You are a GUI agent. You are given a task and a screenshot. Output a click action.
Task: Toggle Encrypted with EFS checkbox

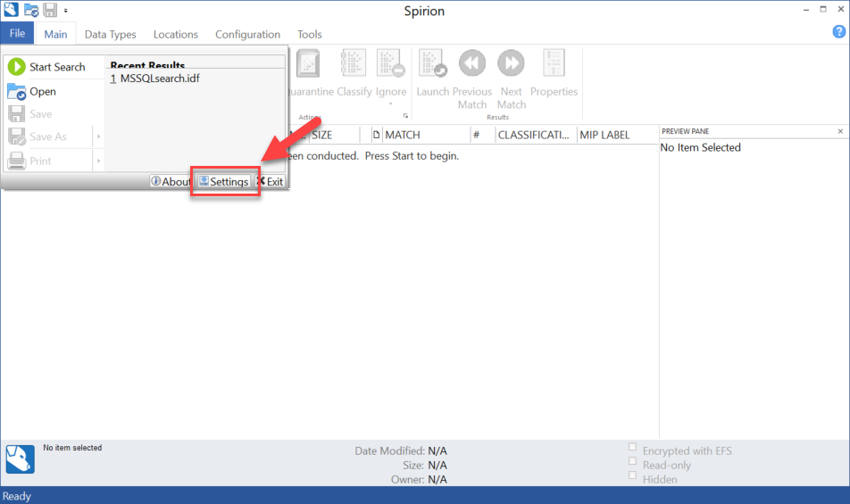point(633,447)
